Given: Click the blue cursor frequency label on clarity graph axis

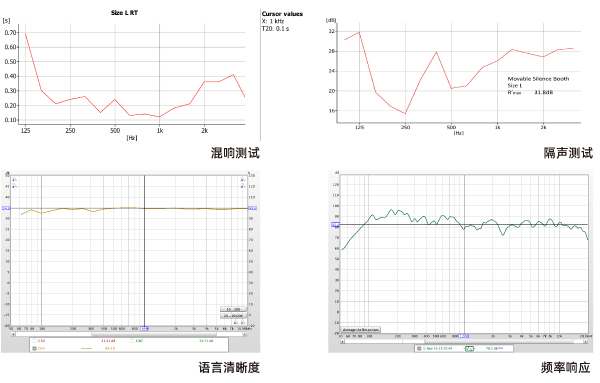Looking at the screenshot, I should pyautogui.click(x=144, y=329).
